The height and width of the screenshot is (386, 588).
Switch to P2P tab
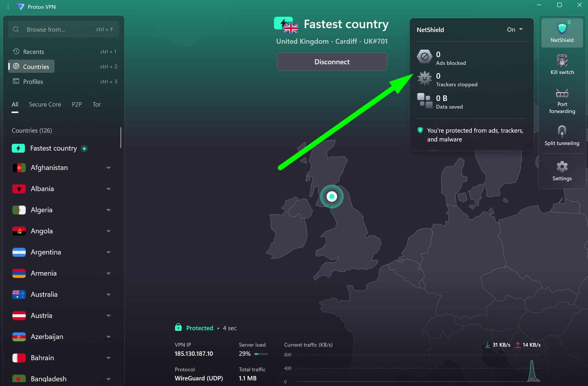[x=77, y=104]
